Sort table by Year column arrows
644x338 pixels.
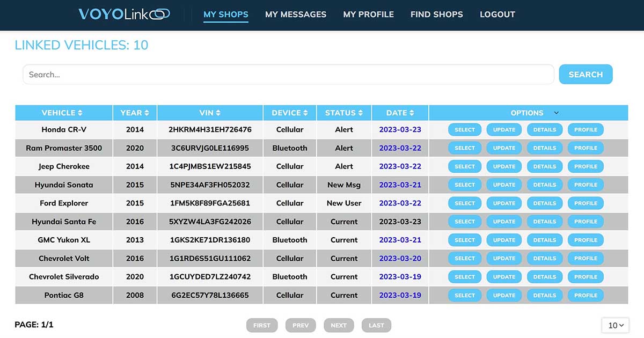[x=147, y=113]
